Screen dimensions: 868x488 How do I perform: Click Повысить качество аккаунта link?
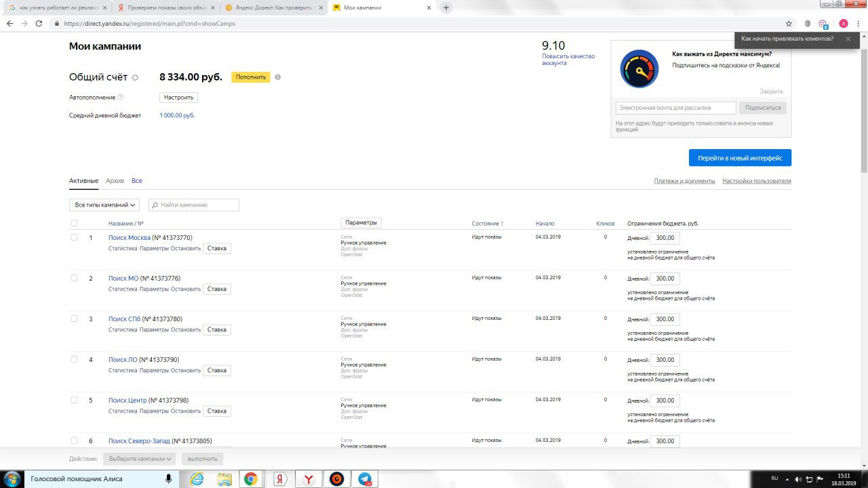568,60
